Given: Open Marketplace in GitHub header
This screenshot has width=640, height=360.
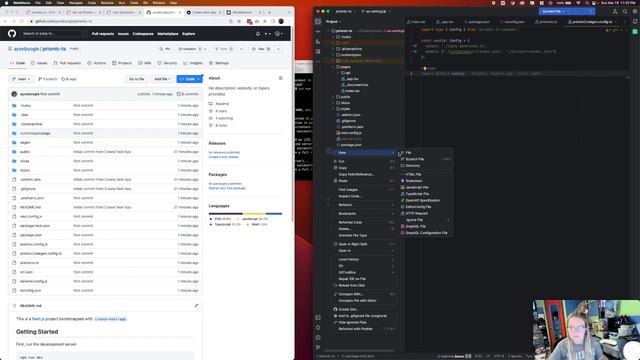Looking at the screenshot, I should 168,34.
